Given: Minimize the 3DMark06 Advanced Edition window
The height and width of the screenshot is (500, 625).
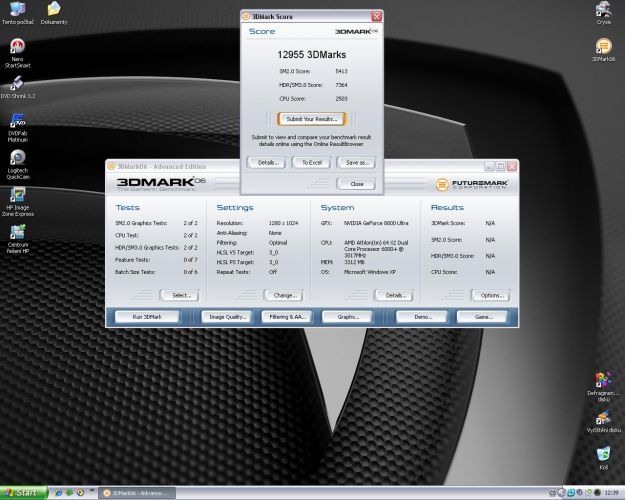Looking at the screenshot, I should (x=489, y=166).
